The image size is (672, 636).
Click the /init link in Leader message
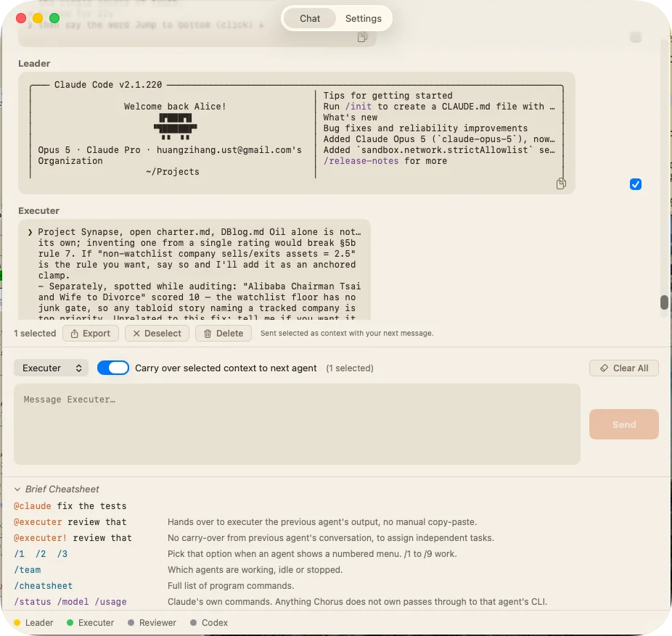point(358,106)
